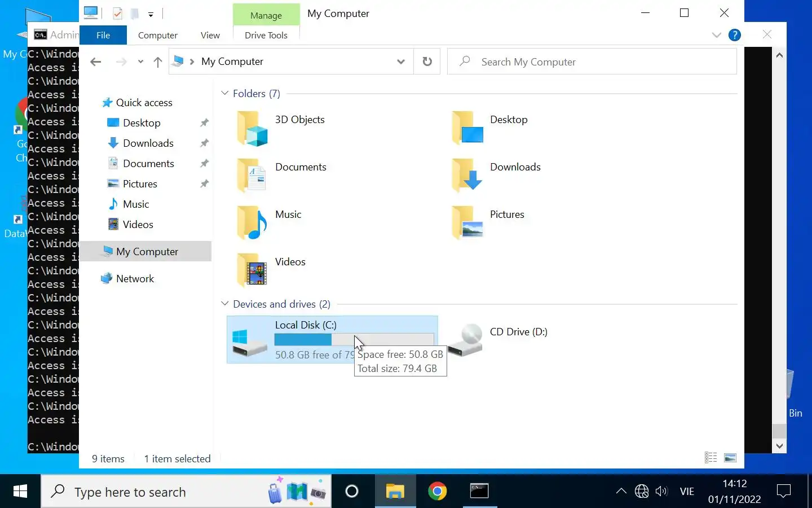Screen dimensions: 812x508
Task: Click the Search My Computer field
Action: [592, 62]
